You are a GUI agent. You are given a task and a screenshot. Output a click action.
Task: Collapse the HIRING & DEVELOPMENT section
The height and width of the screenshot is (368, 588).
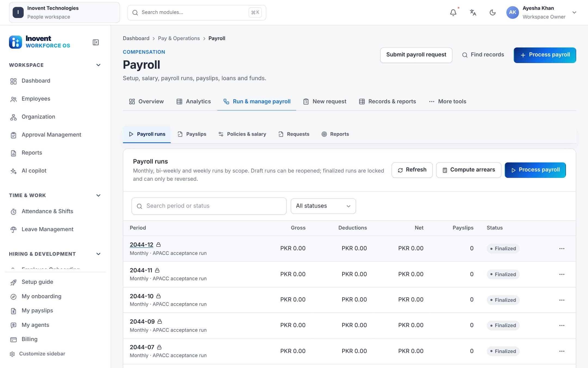[x=98, y=254]
